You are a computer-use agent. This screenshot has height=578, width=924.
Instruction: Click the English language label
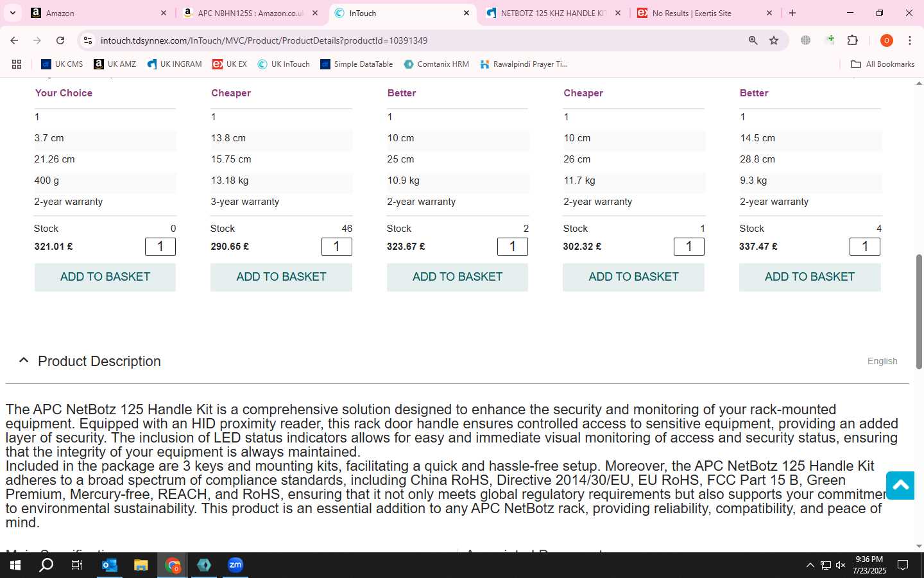882,361
